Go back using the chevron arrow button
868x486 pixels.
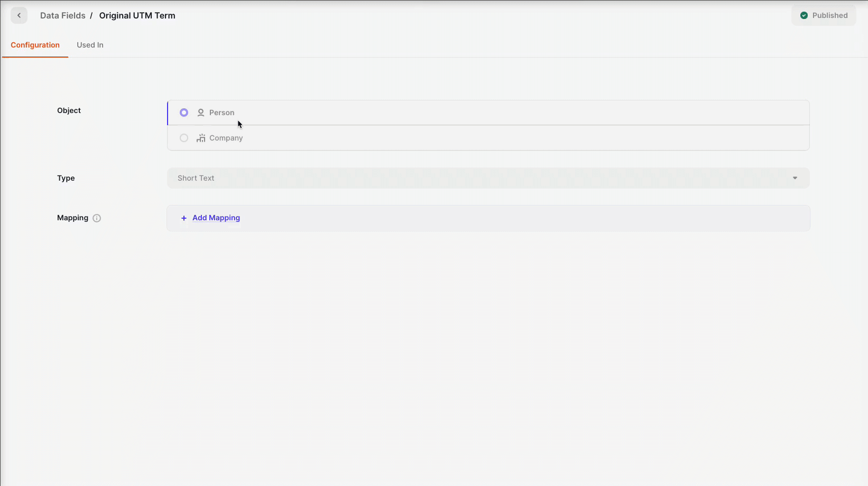tap(19, 15)
